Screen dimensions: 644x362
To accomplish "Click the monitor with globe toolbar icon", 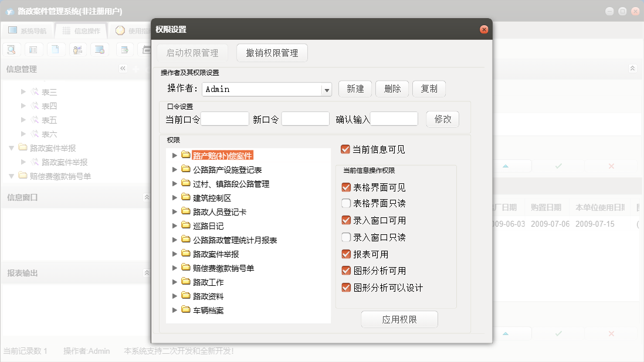I will [x=99, y=50].
